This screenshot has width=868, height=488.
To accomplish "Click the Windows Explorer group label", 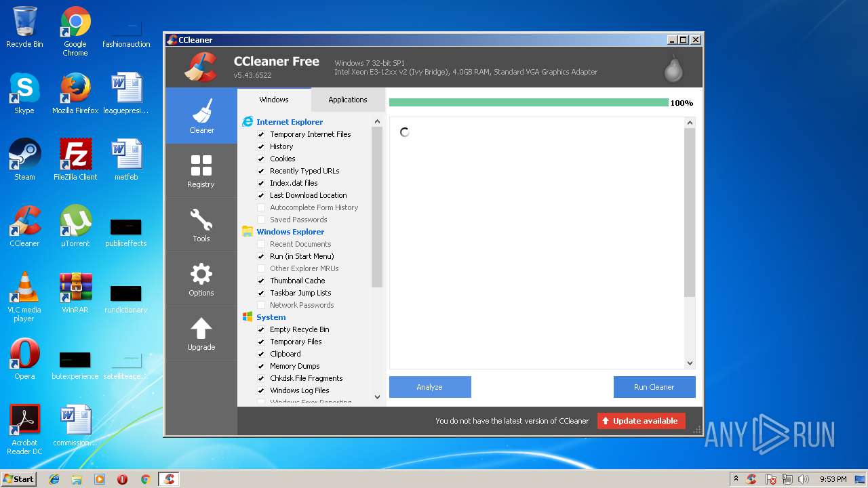I will point(290,232).
